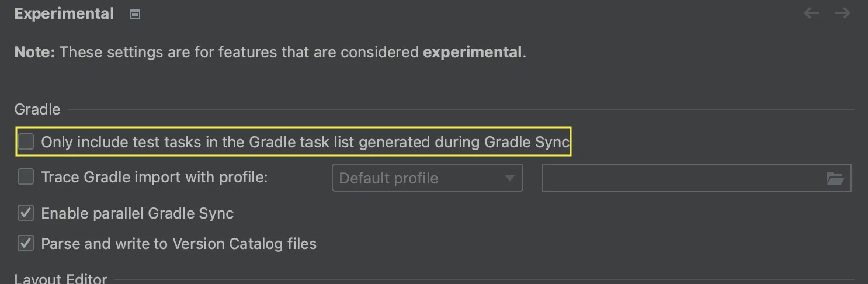Click the back navigation arrow
This screenshot has height=284, width=868.
pyautogui.click(x=811, y=13)
